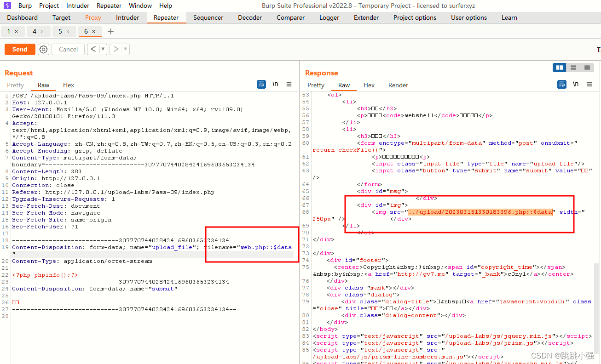Close Repeater tab 4
The width and height of the screenshot is (601, 364).
click(42, 32)
